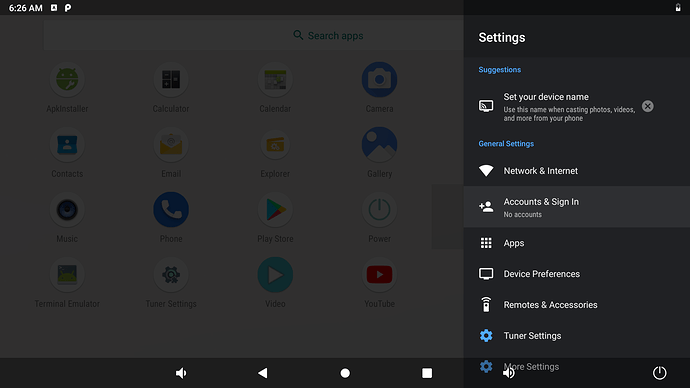Open the Tuner Settings app in drawer
The width and height of the screenshot is (690, 388).
point(171,275)
